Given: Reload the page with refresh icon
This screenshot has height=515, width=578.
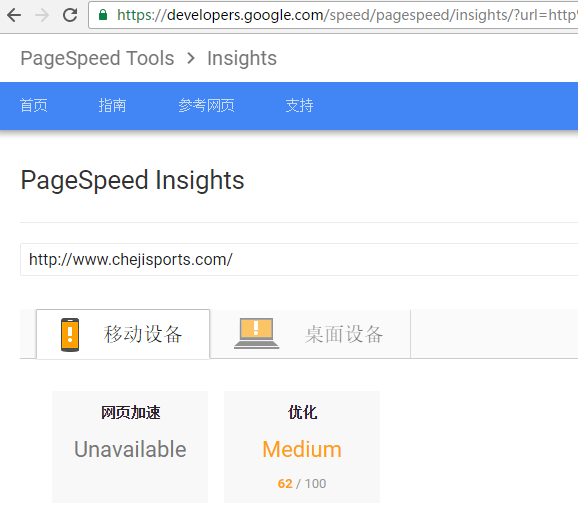Looking at the screenshot, I should click(70, 15).
